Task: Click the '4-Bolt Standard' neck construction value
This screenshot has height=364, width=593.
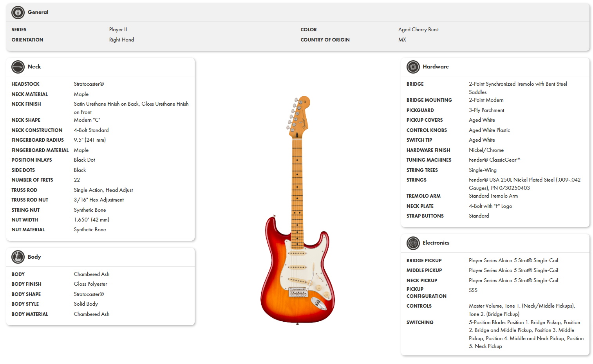Action: click(x=91, y=130)
